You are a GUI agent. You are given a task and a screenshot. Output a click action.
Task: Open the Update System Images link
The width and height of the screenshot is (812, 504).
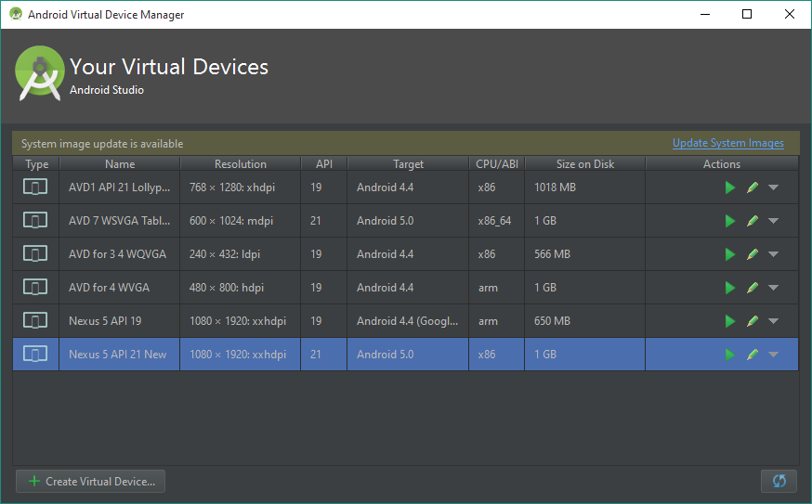(x=728, y=143)
